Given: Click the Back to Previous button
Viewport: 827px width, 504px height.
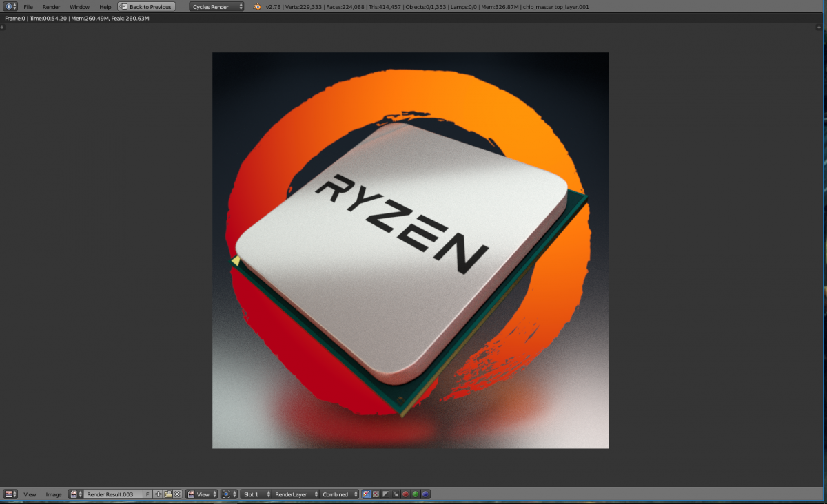Looking at the screenshot, I should point(146,7).
